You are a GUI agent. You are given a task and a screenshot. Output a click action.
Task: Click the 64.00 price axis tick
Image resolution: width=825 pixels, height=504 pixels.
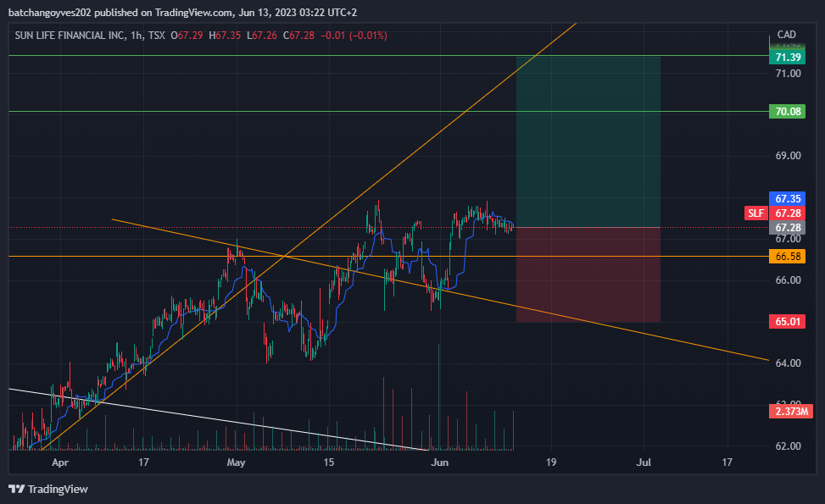click(x=788, y=363)
